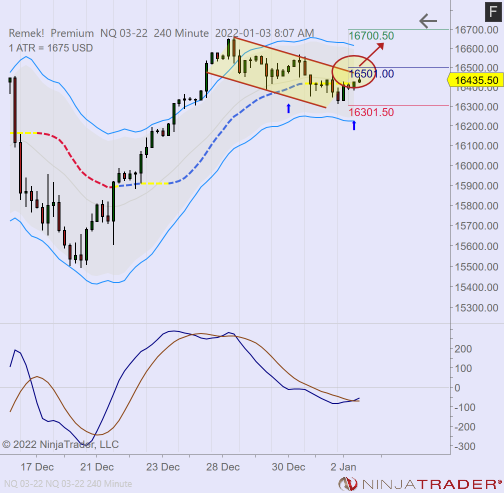Click the F button in the chart corner
The width and height of the screenshot is (504, 493).
[493, 12]
